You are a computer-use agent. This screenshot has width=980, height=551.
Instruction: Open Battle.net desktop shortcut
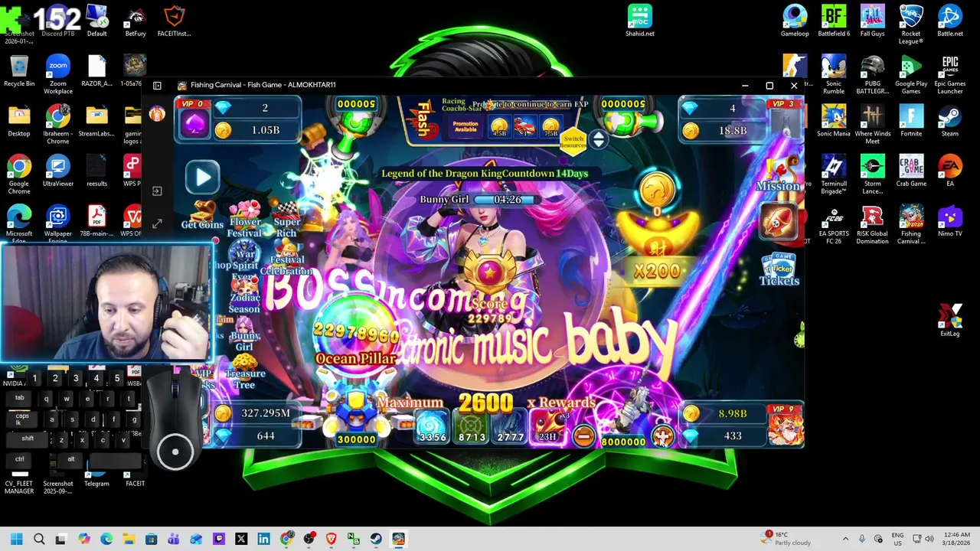[950, 21]
